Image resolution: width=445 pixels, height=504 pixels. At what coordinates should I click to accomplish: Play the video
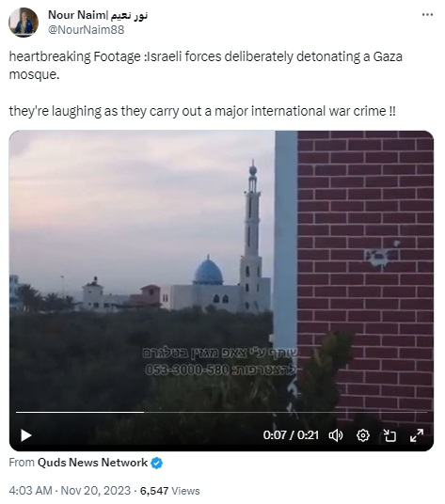[x=25, y=435]
